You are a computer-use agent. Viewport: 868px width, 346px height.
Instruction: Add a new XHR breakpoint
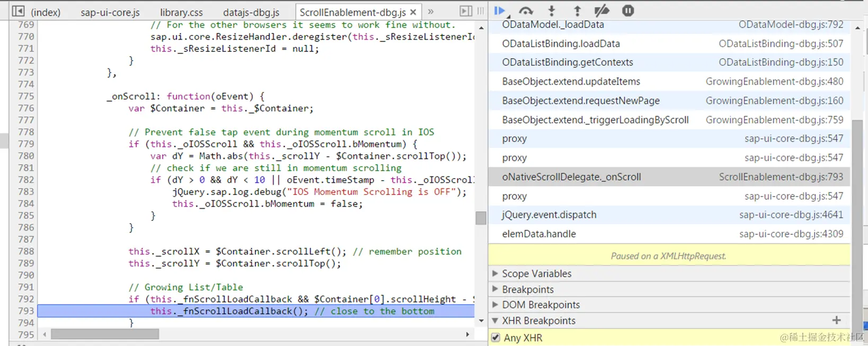[x=836, y=320]
